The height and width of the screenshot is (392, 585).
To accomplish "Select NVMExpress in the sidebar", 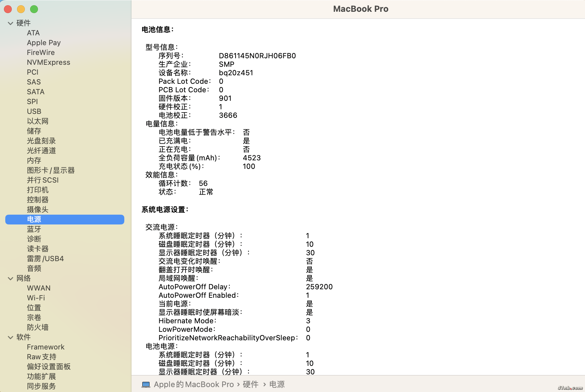I will point(48,62).
